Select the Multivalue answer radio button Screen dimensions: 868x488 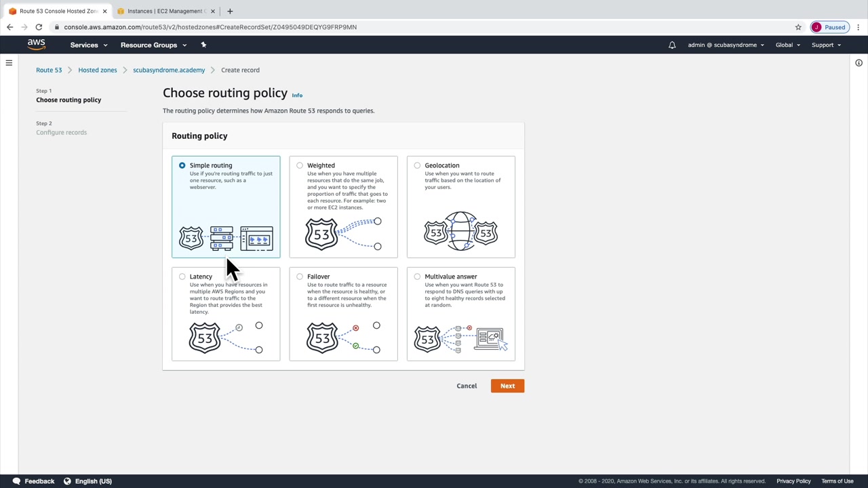coord(417,277)
